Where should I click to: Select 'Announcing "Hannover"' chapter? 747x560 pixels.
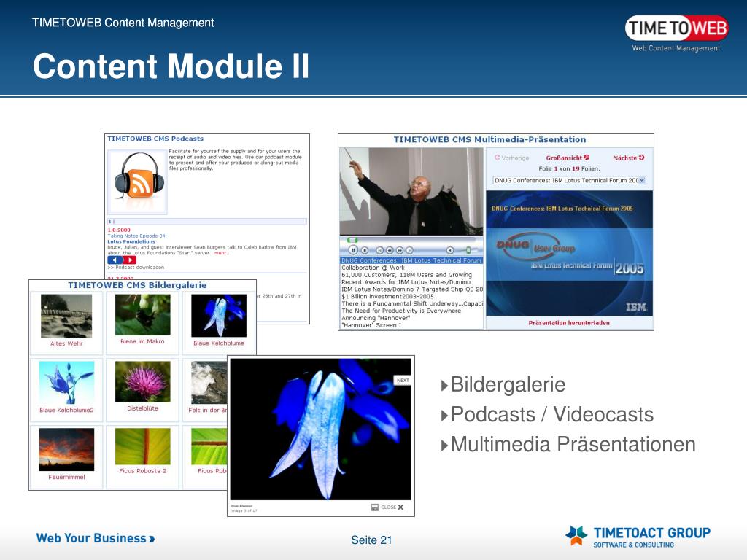click(376, 318)
